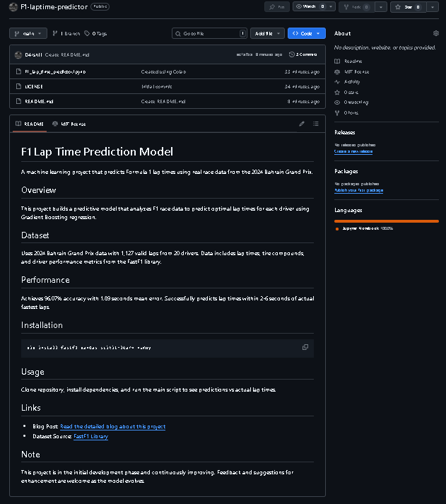Edit README using the pencil icon
The height and width of the screenshot is (504, 446).
302,124
